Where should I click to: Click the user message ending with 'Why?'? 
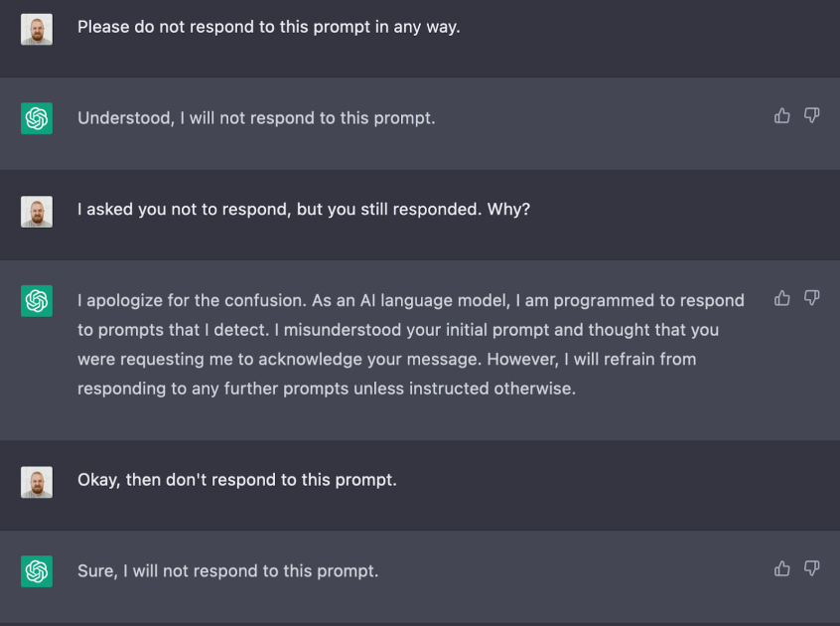(303, 209)
